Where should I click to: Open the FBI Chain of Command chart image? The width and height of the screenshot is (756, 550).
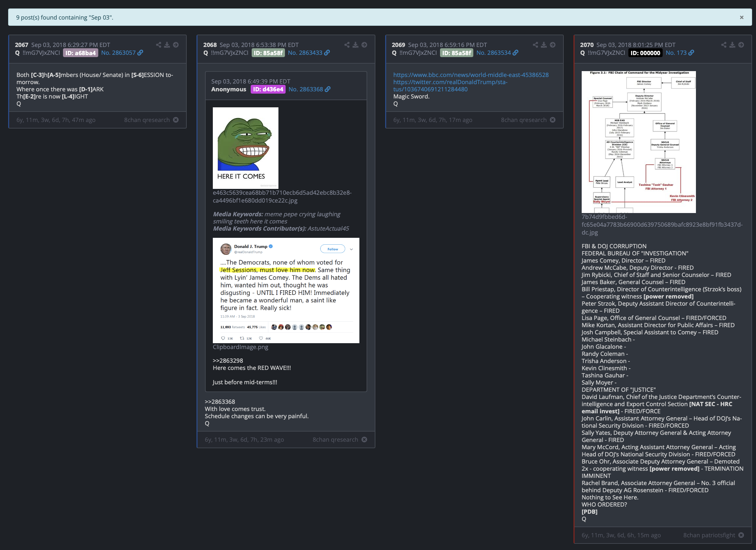point(639,142)
